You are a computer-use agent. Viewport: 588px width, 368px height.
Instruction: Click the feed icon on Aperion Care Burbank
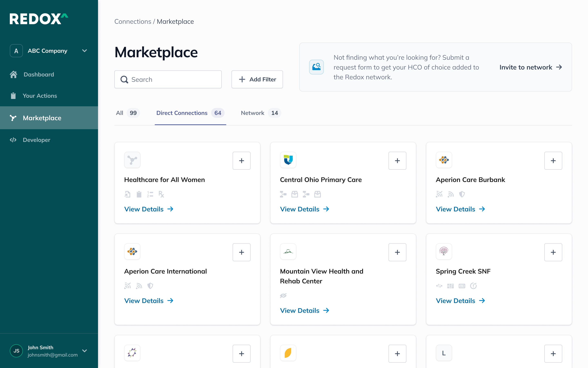[451, 194]
